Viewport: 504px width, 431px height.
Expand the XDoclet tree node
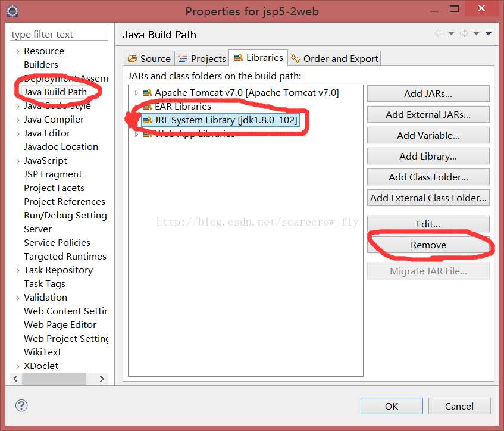tap(18, 366)
